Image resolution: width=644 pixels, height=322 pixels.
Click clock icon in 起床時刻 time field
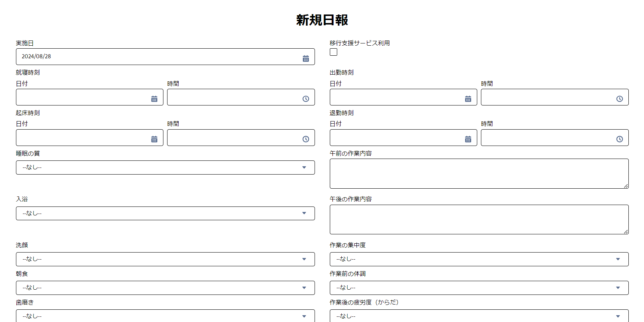[306, 139]
